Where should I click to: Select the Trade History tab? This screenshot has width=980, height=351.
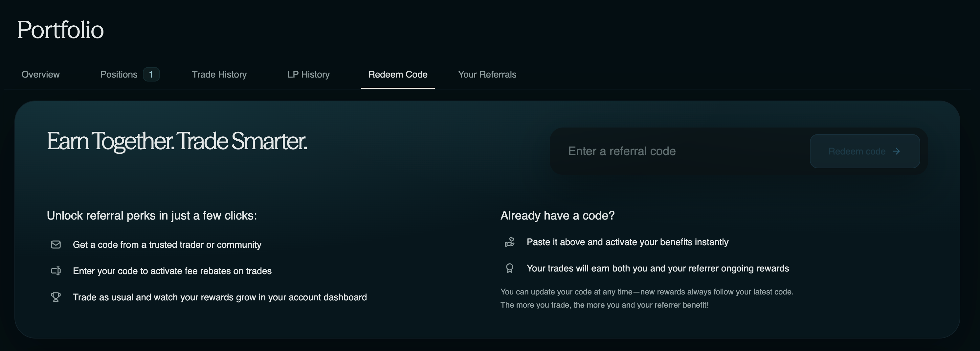(x=219, y=74)
